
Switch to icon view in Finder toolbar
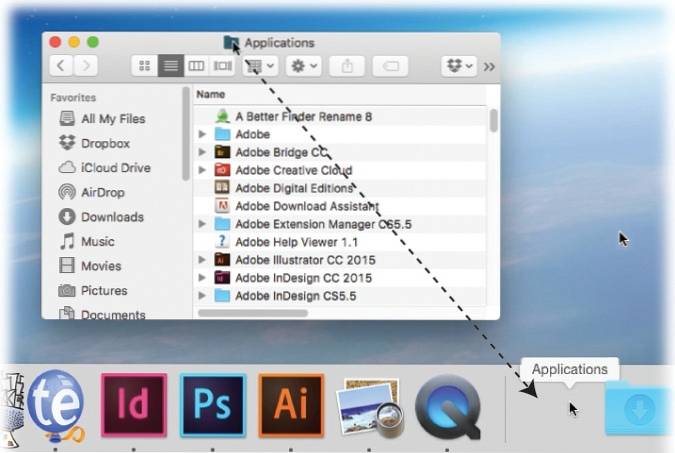click(x=145, y=66)
